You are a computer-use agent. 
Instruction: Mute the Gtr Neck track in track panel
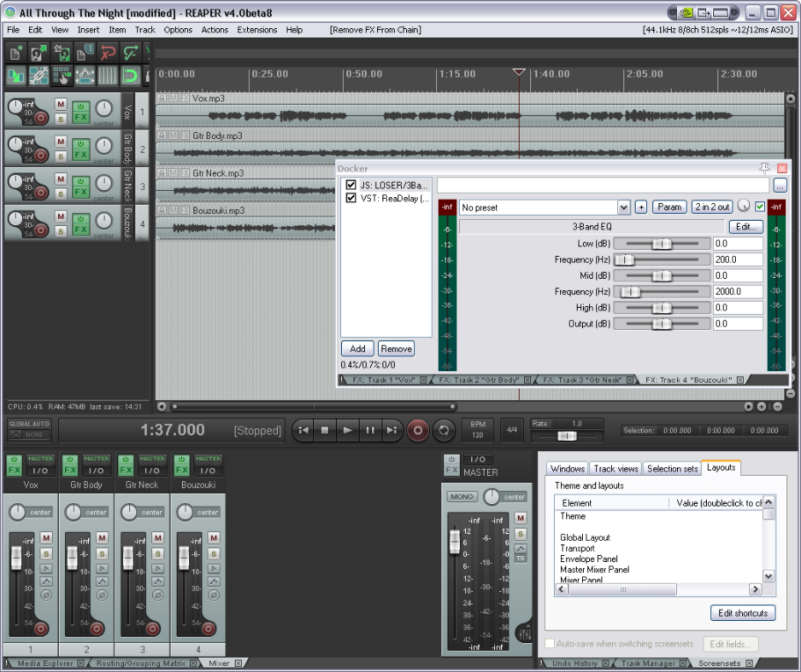point(61,179)
